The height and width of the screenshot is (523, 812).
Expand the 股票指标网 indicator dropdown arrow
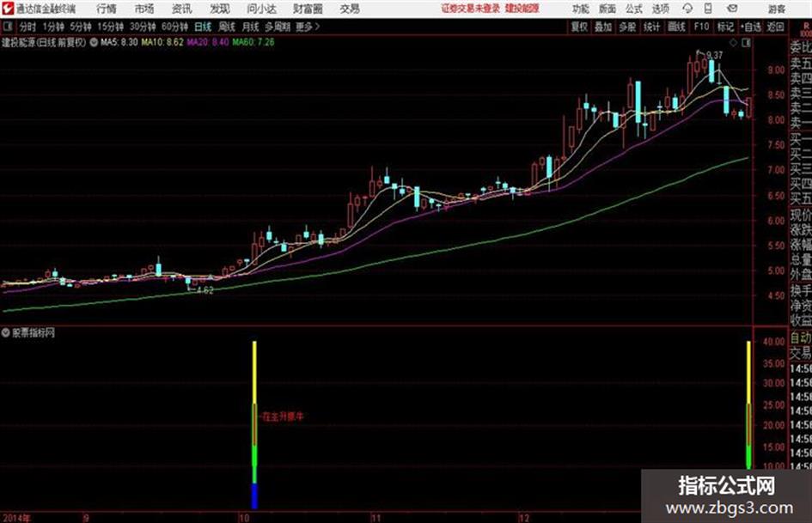point(6,333)
